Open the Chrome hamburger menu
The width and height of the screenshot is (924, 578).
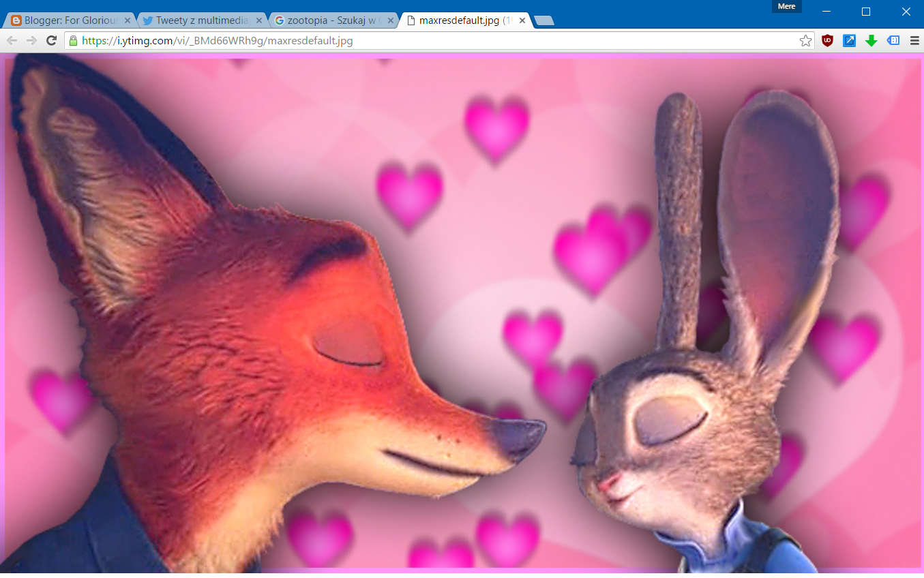(x=914, y=41)
